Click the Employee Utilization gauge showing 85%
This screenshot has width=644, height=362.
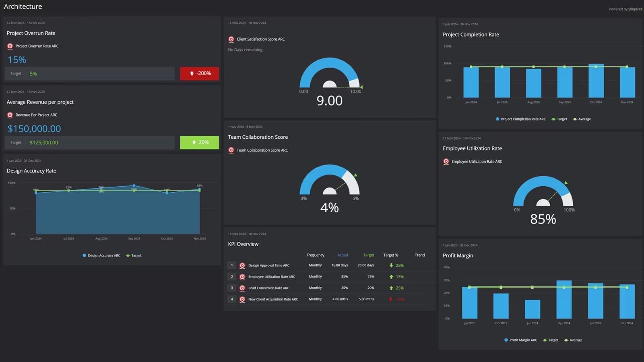pyautogui.click(x=543, y=191)
